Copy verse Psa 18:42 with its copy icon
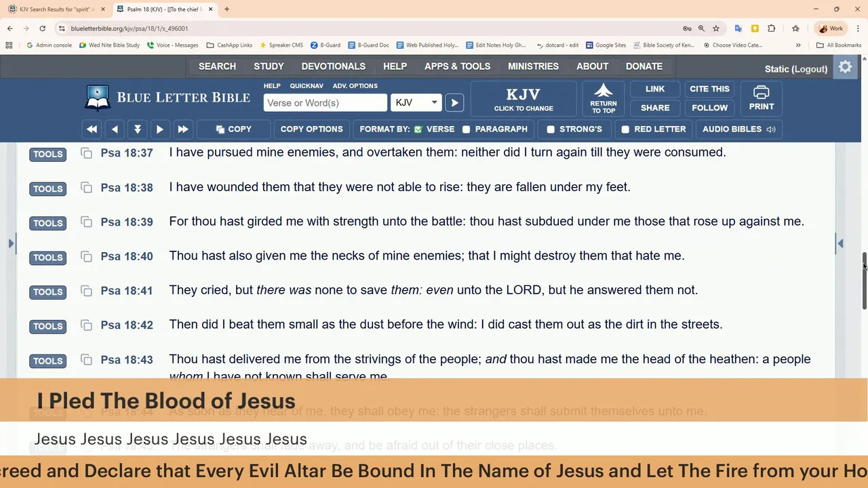 (x=86, y=325)
